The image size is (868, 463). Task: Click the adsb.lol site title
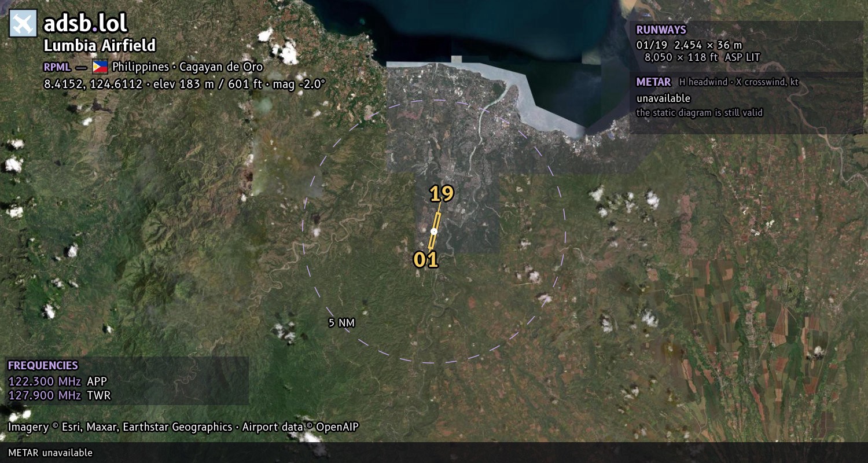coord(85,24)
